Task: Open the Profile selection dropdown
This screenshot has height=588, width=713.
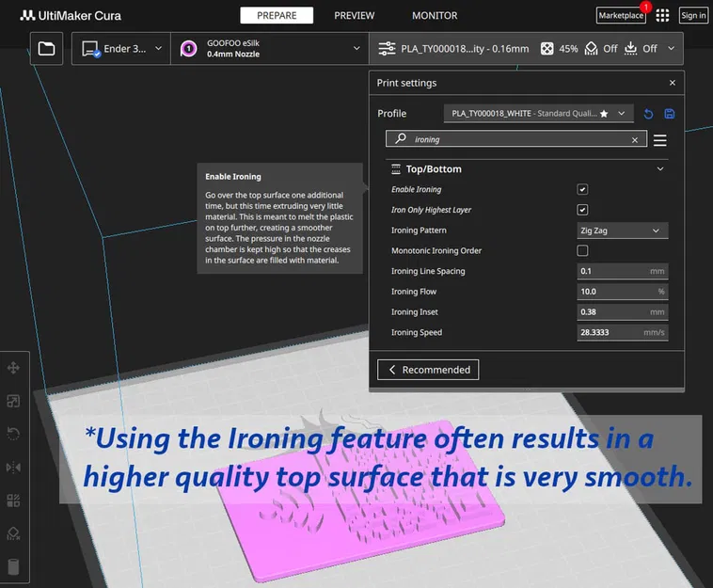Action: tap(538, 114)
